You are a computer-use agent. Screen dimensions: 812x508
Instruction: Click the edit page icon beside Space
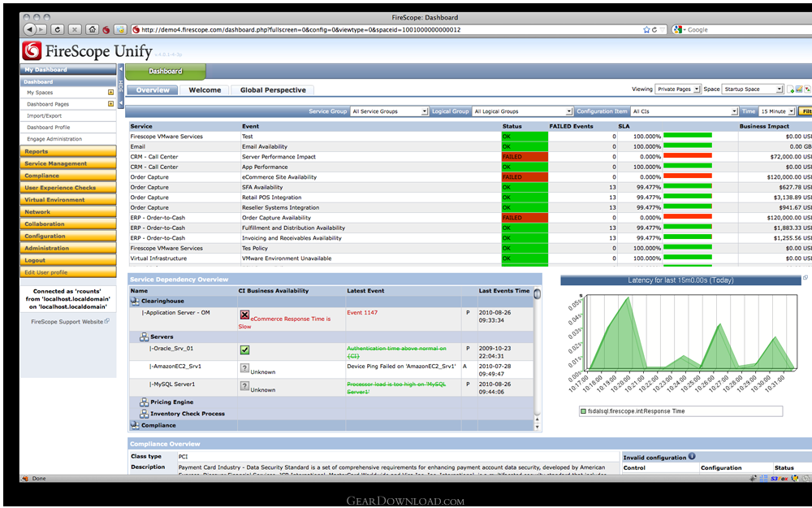tap(799, 89)
